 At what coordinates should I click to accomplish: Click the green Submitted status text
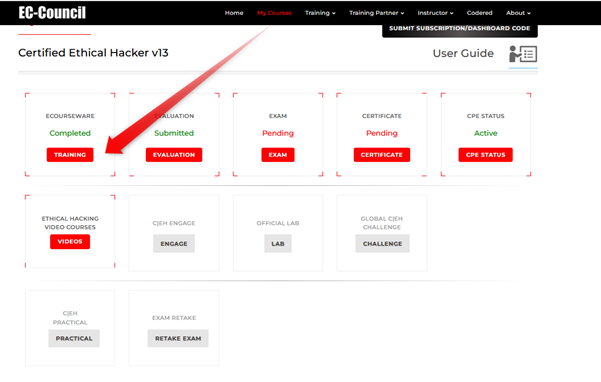click(x=174, y=133)
